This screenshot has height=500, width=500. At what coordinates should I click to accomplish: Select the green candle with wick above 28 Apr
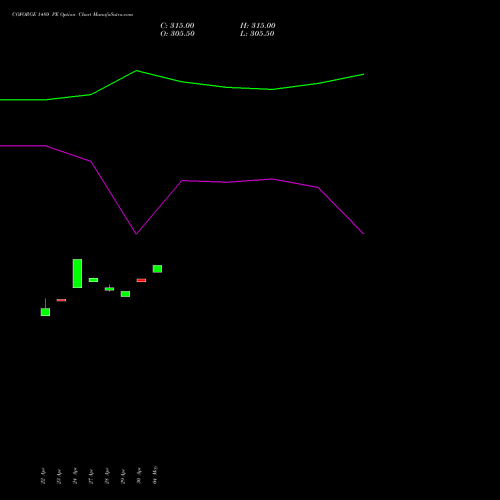pos(109,289)
